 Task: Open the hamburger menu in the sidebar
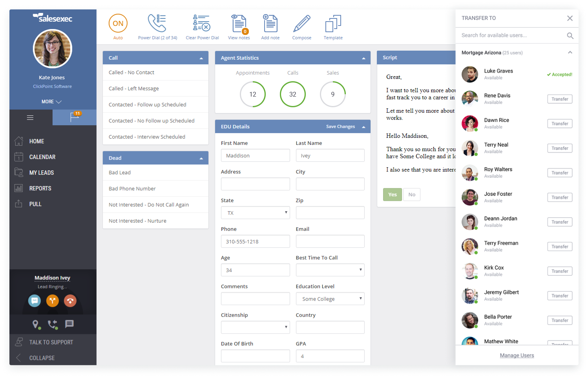pyautogui.click(x=30, y=117)
